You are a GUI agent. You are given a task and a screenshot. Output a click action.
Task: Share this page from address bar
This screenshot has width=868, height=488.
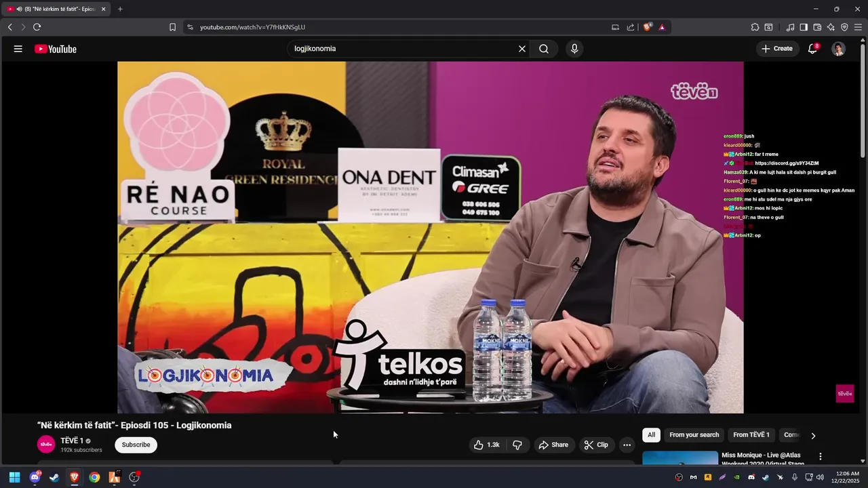pyautogui.click(x=631, y=27)
